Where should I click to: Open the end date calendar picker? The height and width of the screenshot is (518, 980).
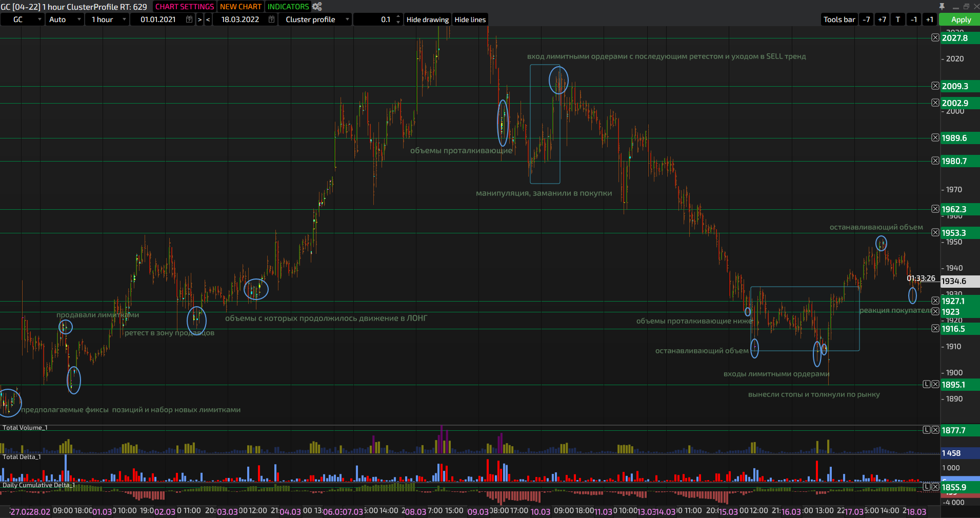pos(272,19)
